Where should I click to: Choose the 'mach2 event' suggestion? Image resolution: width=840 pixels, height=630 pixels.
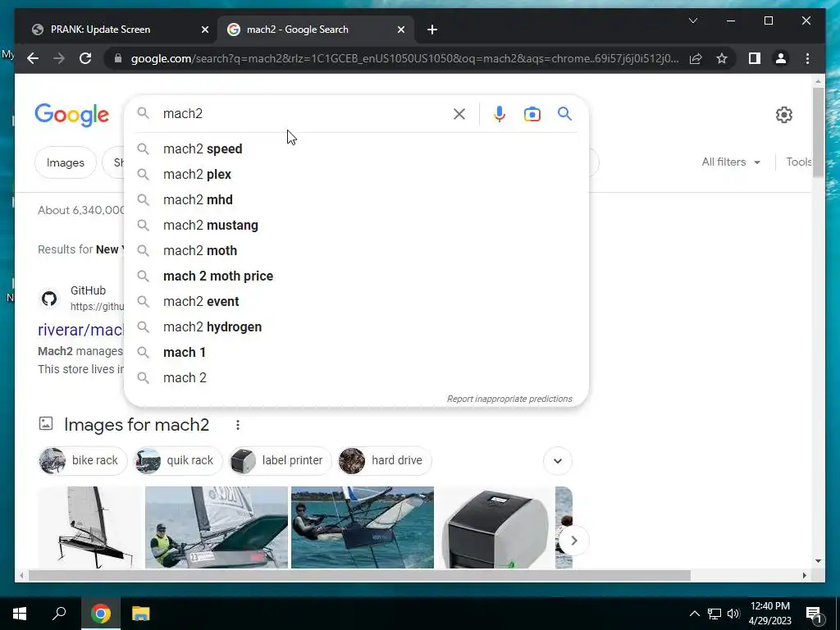(356, 302)
